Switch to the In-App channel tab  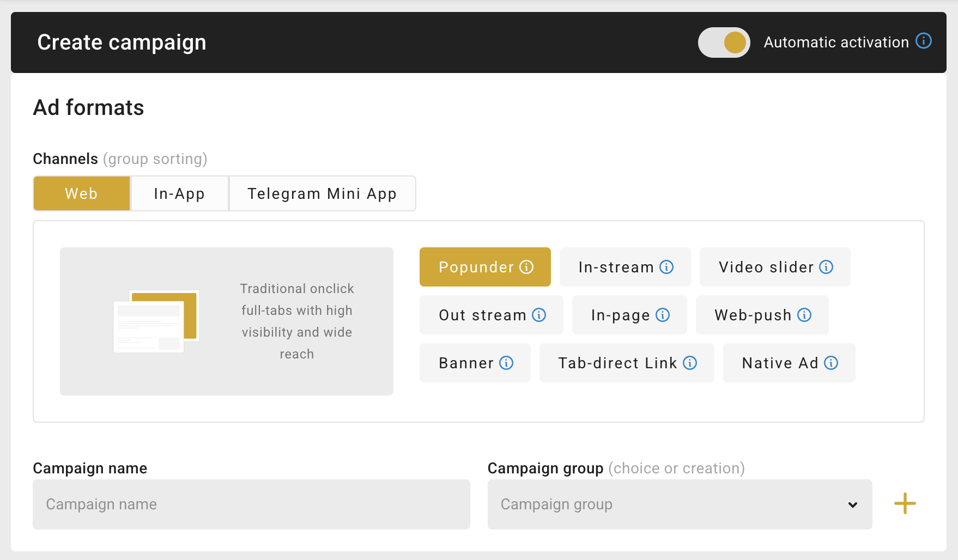pyautogui.click(x=179, y=193)
